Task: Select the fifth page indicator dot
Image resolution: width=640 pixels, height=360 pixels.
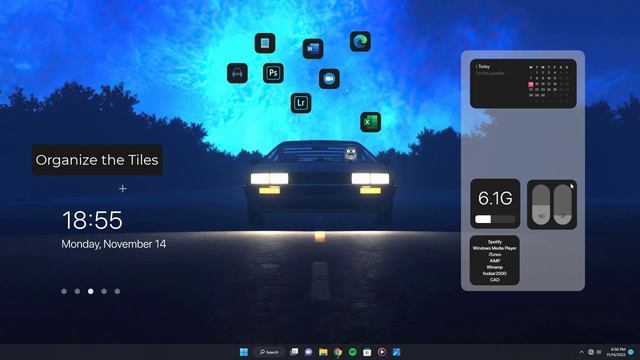Action: point(118,291)
